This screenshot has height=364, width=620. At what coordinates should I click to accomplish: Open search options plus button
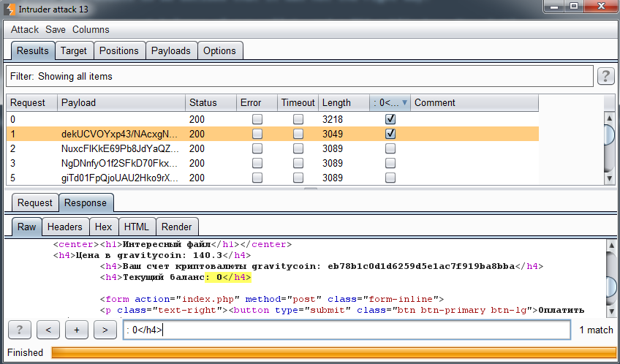77,330
